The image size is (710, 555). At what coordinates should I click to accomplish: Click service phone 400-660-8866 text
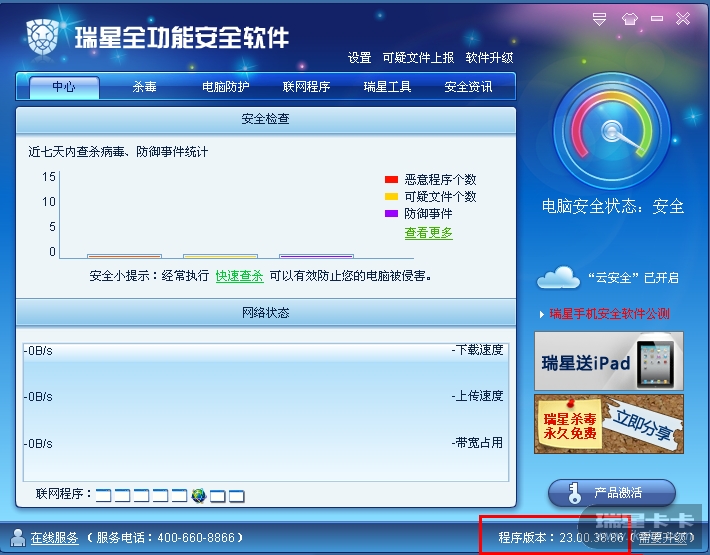tap(195, 538)
